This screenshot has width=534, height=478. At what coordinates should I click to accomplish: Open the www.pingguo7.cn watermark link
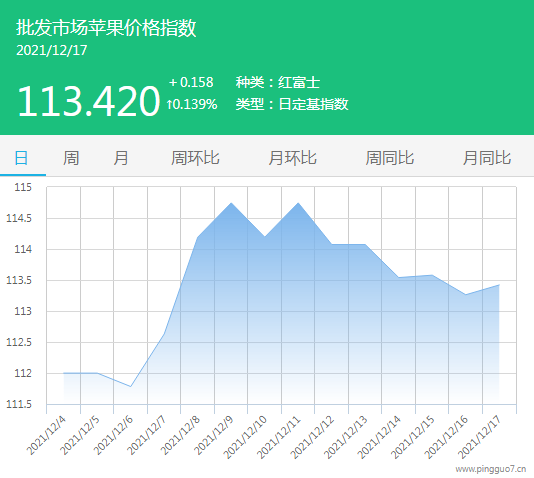tap(491, 469)
